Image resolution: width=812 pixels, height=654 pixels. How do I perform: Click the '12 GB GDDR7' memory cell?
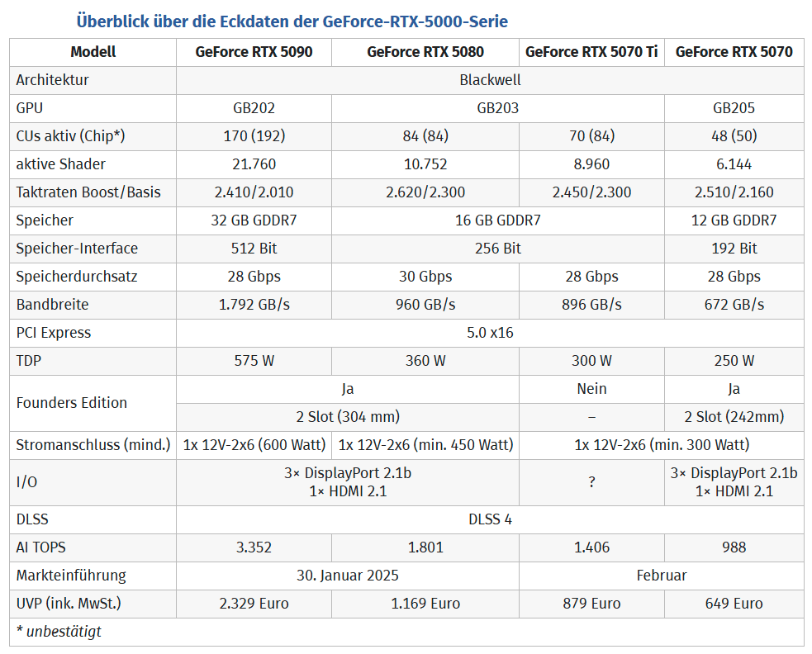click(734, 220)
